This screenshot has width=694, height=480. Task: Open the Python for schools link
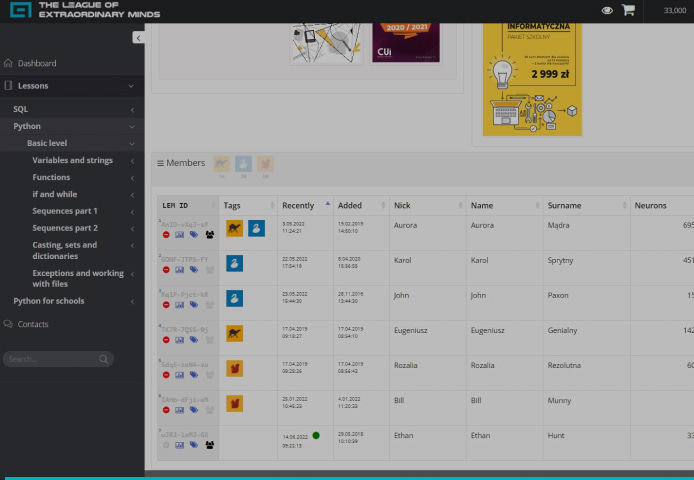tap(48, 301)
